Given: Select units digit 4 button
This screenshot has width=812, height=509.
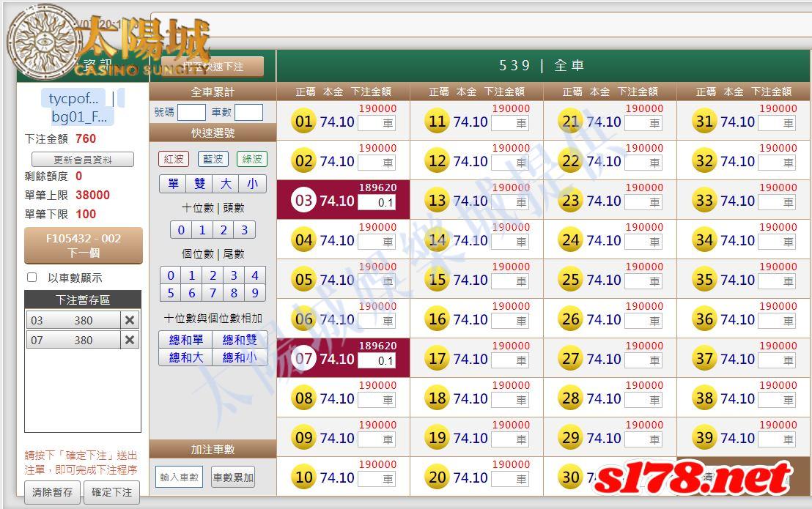Looking at the screenshot, I should point(255,275).
